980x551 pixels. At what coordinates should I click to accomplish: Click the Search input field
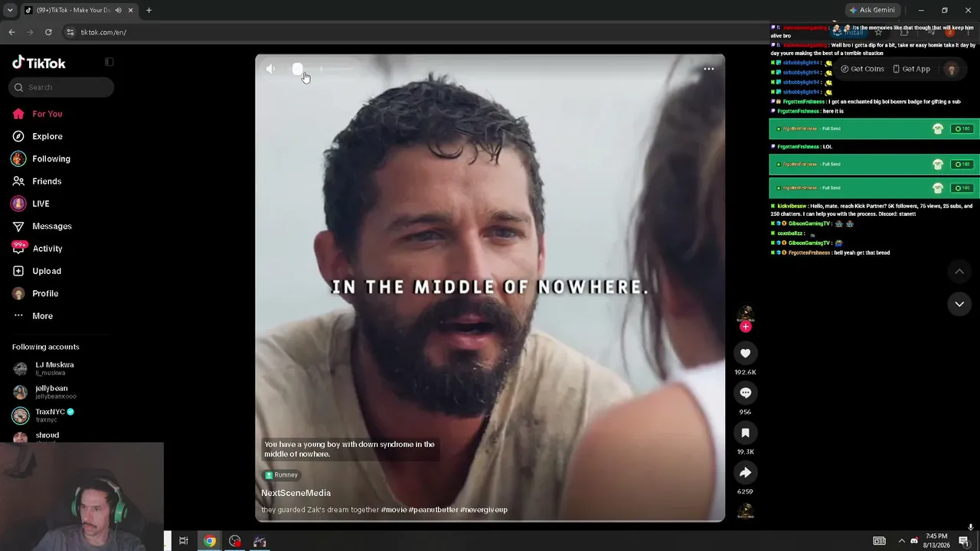tap(61, 87)
